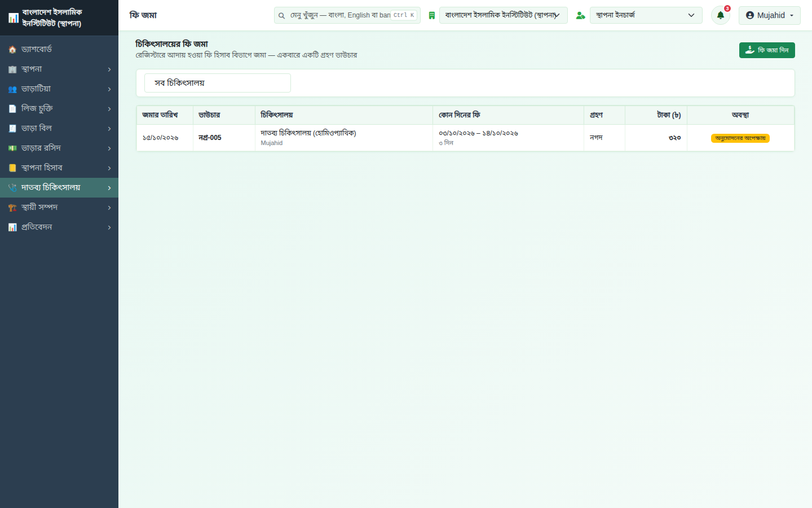Viewport: 812px width, 508px height.
Task: Click the ড্যাশবোর্ড home icon in sidebar
Action: click(12, 50)
